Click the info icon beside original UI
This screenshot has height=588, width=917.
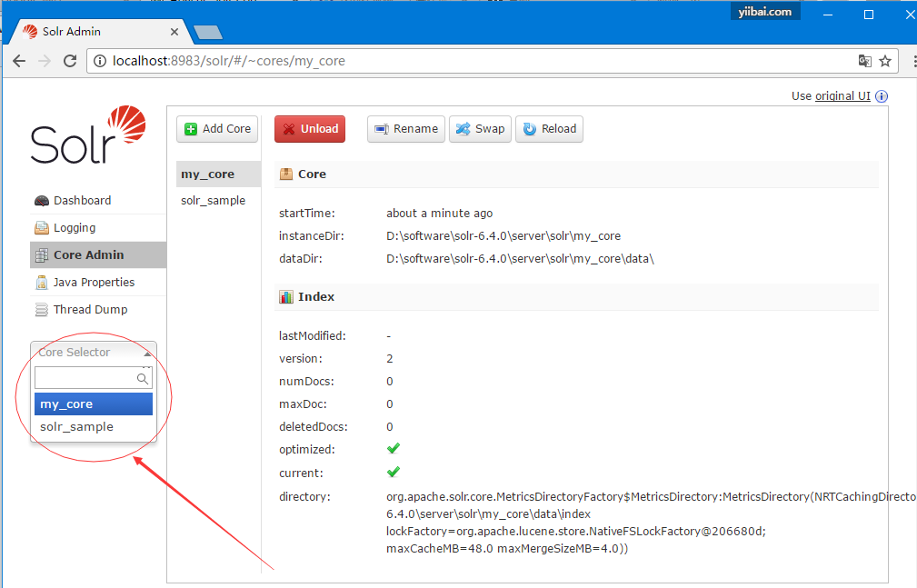[881, 96]
